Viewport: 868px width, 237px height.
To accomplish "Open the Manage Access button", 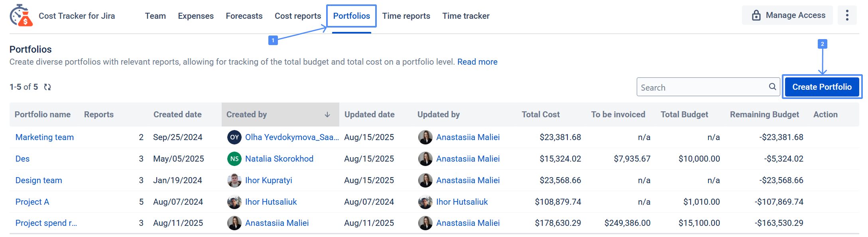I will pyautogui.click(x=787, y=16).
